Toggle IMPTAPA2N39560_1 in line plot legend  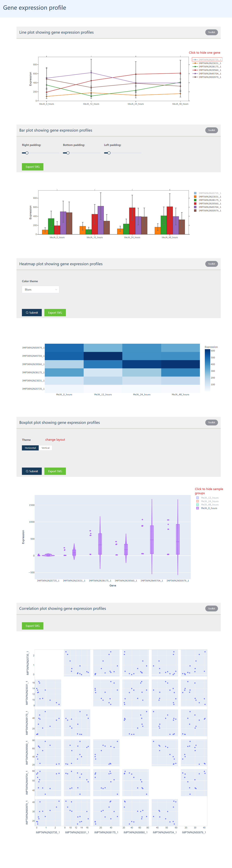207,70
